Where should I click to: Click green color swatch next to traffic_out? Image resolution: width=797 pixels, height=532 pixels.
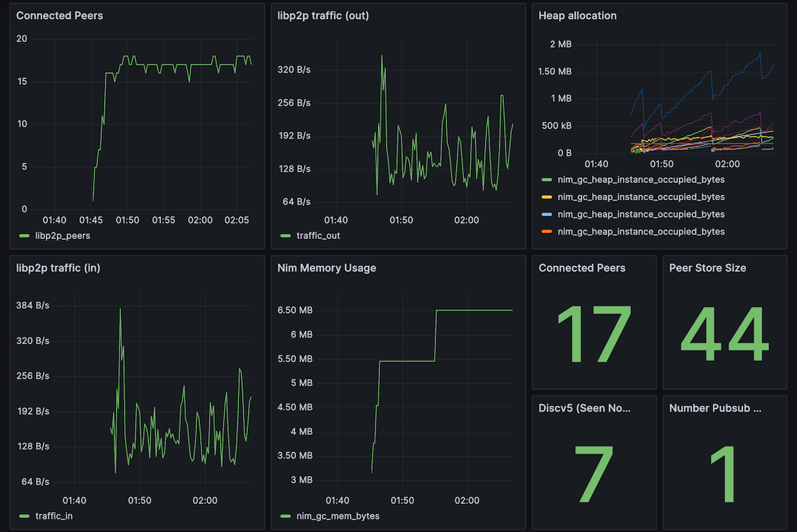[284, 235]
